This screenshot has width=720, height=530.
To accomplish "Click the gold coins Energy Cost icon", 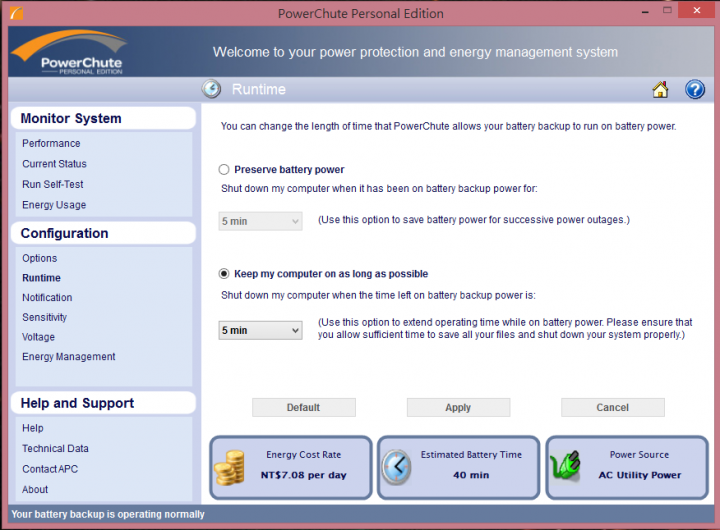I will [230, 468].
